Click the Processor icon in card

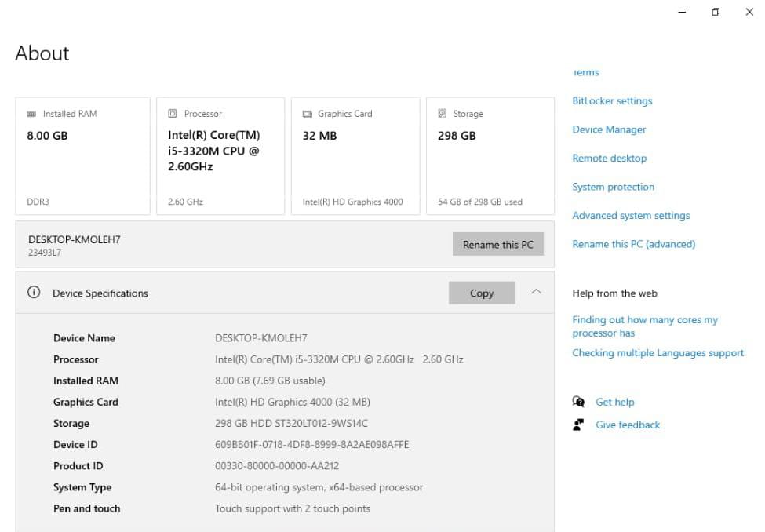173,114
